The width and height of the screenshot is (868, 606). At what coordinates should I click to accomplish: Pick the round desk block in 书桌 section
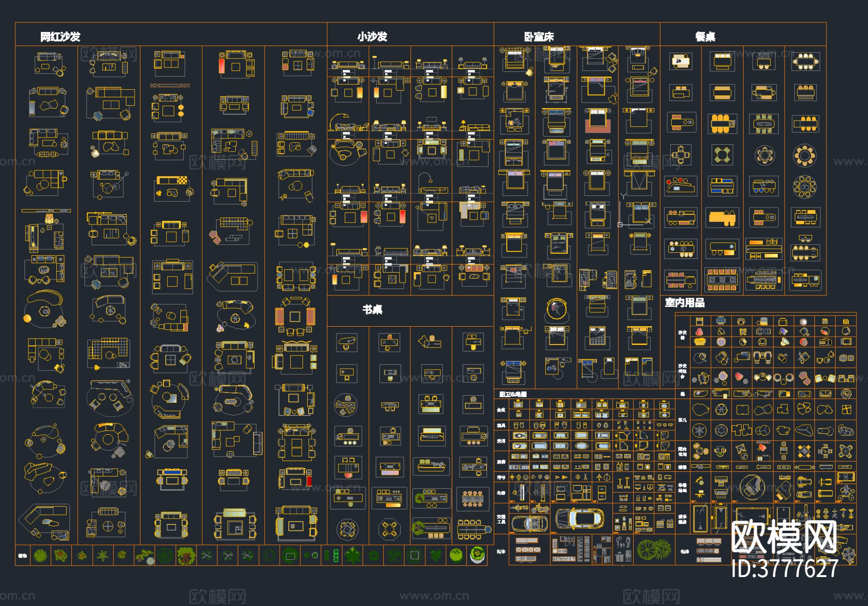coord(347,405)
